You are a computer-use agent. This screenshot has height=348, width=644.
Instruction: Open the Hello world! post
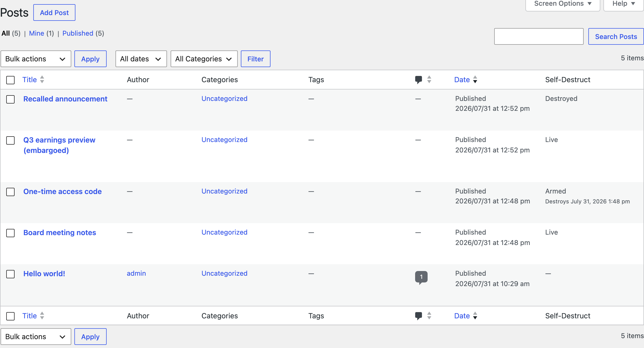[44, 274]
